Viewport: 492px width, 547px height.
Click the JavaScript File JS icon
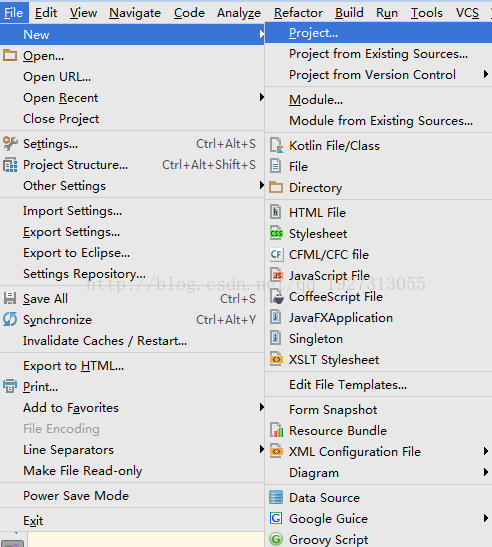(x=276, y=275)
